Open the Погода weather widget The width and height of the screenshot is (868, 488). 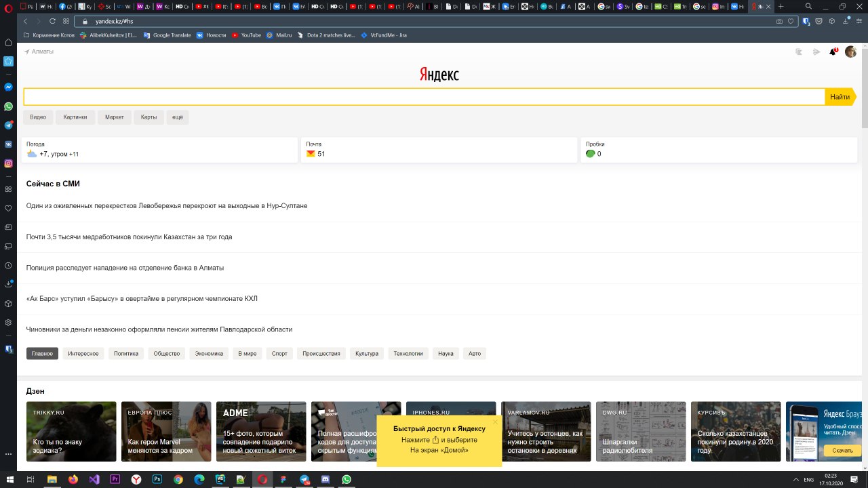pos(160,150)
